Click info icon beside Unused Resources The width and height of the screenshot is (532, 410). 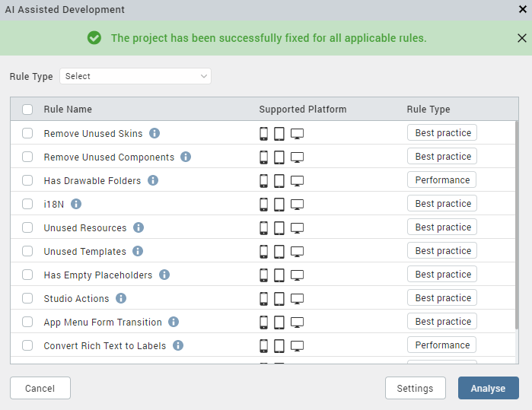tap(139, 227)
